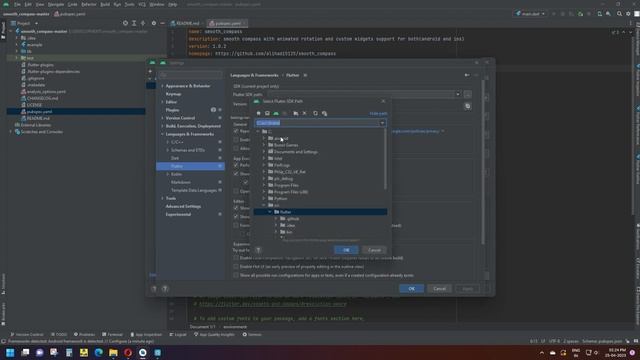Navigate back in Settings history
640x360 pixels.
point(467,75)
